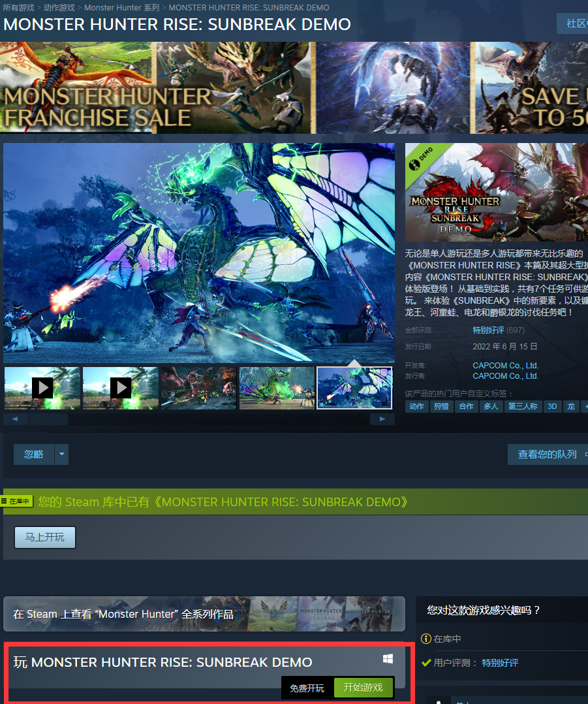588x704 pixels.
Task: Click the Windows platform icon
Action: (388, 659)
